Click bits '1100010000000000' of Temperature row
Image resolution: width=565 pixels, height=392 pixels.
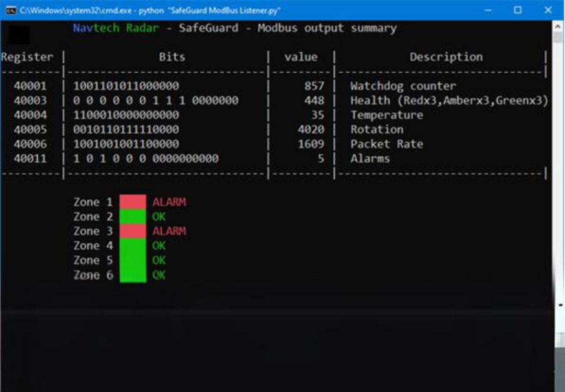click(x=126, y=115)
